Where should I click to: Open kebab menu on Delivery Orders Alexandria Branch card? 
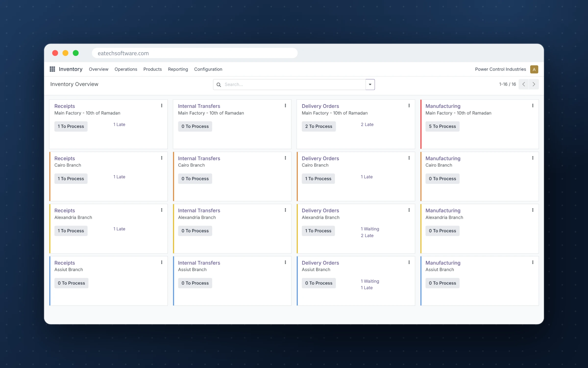(409, 210)
